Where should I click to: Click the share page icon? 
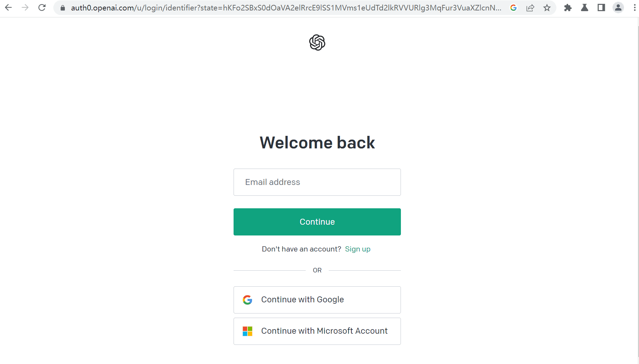click(530, 8)
